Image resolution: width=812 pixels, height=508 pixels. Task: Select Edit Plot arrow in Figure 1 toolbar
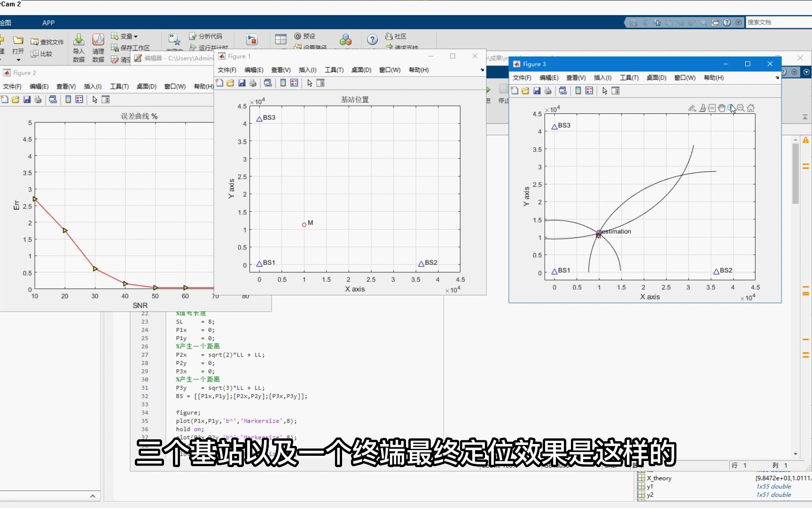[x=310, y=83]
